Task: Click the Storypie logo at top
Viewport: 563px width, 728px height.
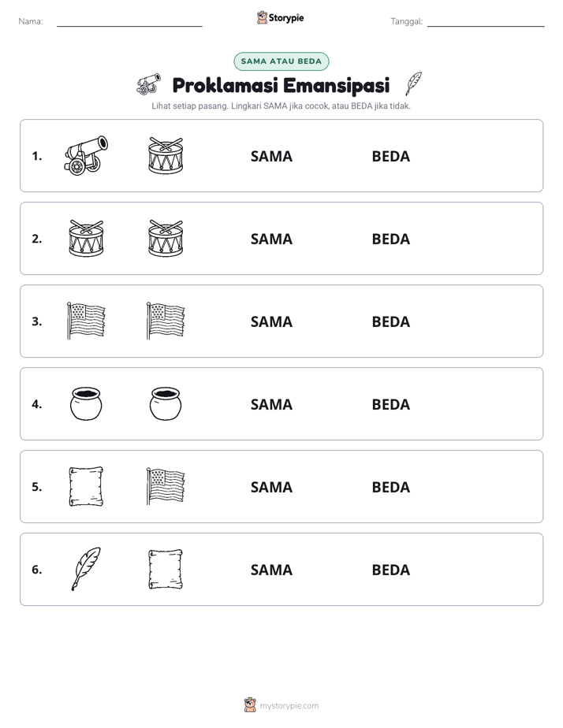Action: (281, 17)
